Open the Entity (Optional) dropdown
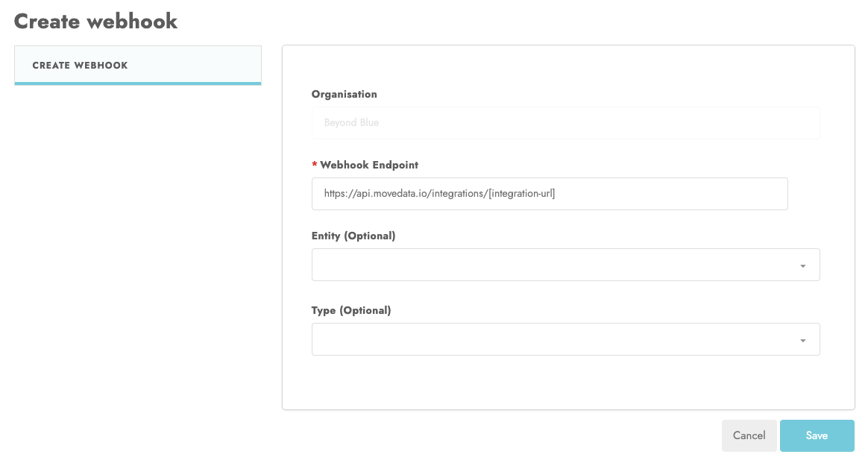 click(x=552, y=265)
